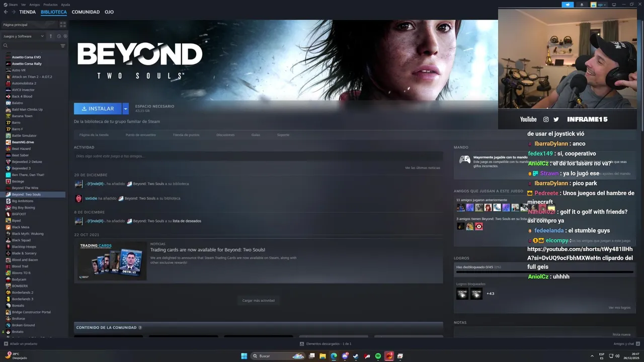Click the Instalar button
The width and height of the screenshot is (644, 362).
click(98, 109)
